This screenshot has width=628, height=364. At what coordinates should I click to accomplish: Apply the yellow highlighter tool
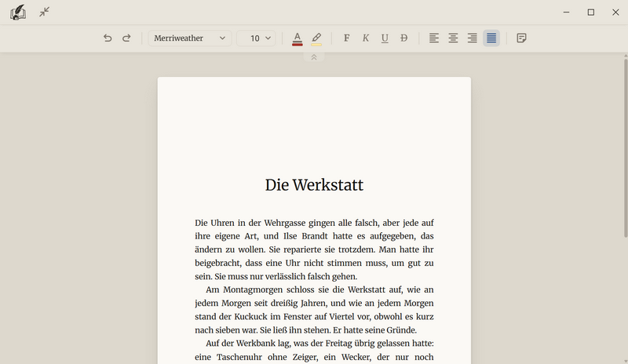coord(316,38)
